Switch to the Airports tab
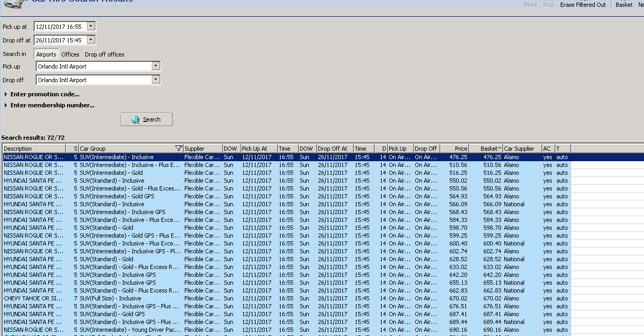Viewport: 644px width, 336px height. click(x=46, y=54)
